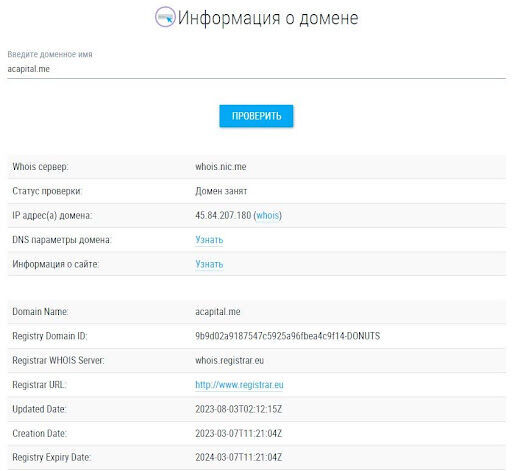Select the Registry Domain ID value
Screen dimensions: 512x471
[x=287, y=336]
